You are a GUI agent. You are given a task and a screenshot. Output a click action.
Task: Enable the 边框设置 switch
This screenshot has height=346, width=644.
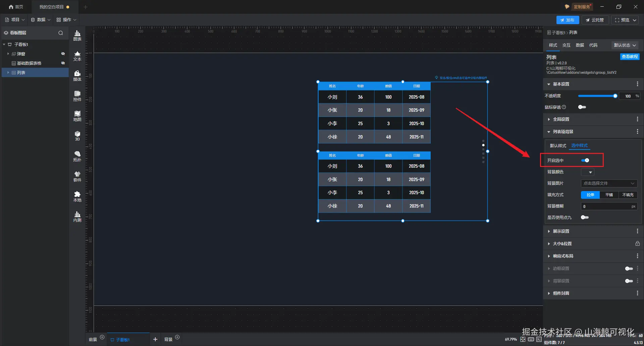pos(629,269)
